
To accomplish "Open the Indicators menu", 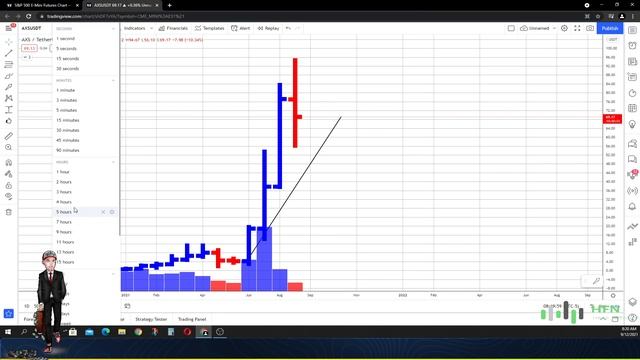I will (x=134, y=28).
